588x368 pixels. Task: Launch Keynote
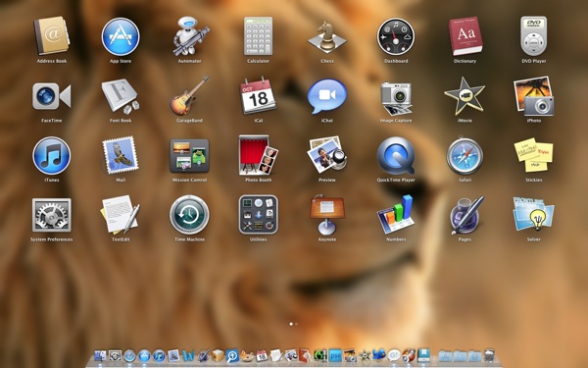[x=327, y=215]
